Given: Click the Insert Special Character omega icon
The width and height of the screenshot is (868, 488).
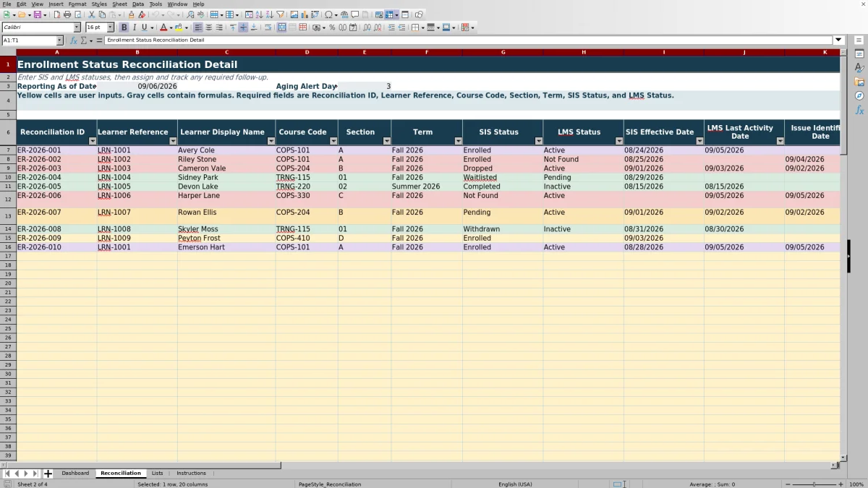Looking at the screenshot, I should (329, 14).
